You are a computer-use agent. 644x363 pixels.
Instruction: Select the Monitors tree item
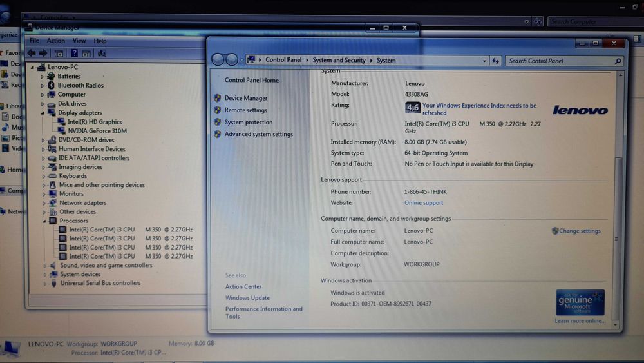tap(71, 193)
